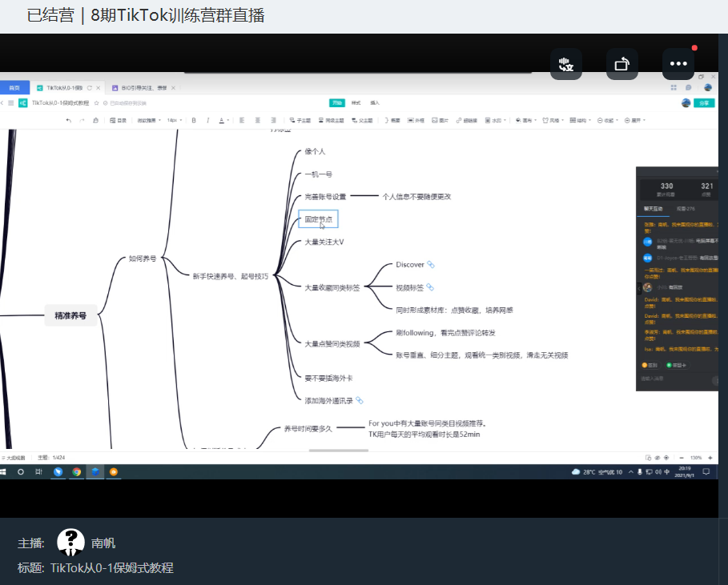
Task: Select the 固定节点 mind map node
Action: point(319,219)
